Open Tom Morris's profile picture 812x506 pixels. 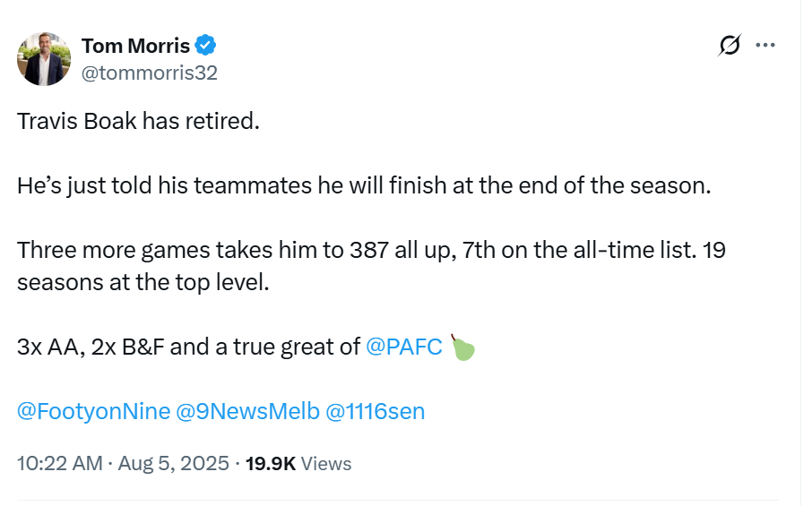click(44, 59)
